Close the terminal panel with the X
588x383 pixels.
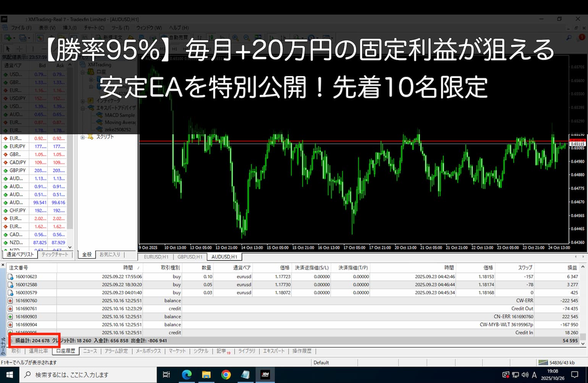click(3, 265)
